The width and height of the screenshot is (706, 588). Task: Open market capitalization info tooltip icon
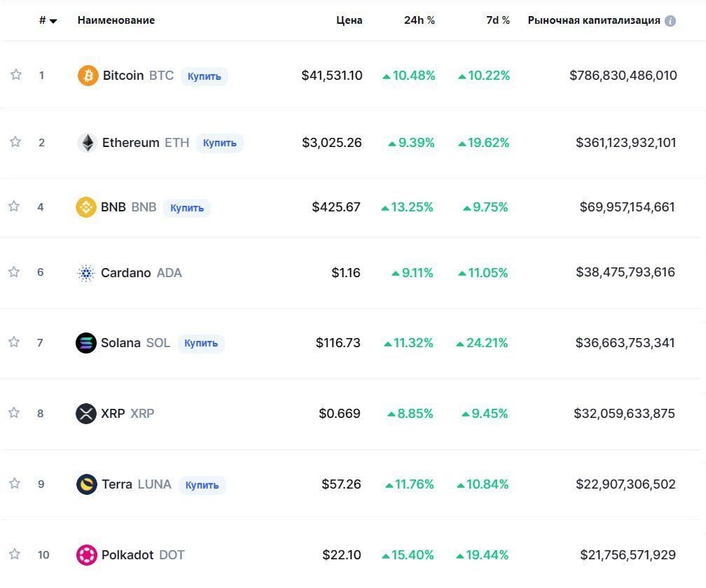point(670,21)
